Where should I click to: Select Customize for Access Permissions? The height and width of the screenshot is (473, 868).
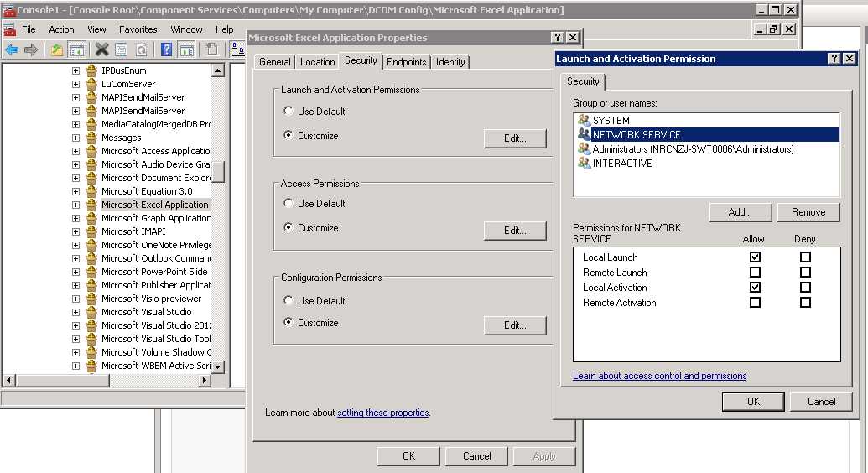pos(288,227)
